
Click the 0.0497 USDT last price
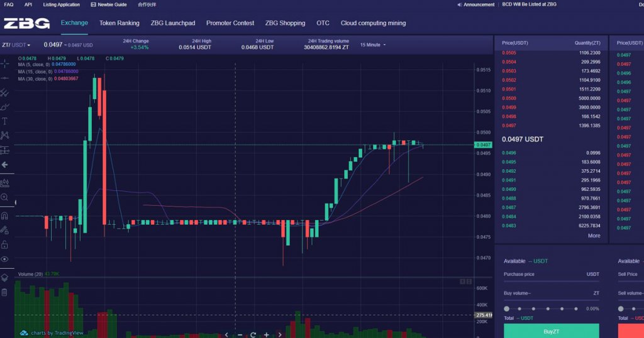pos(523,139)
